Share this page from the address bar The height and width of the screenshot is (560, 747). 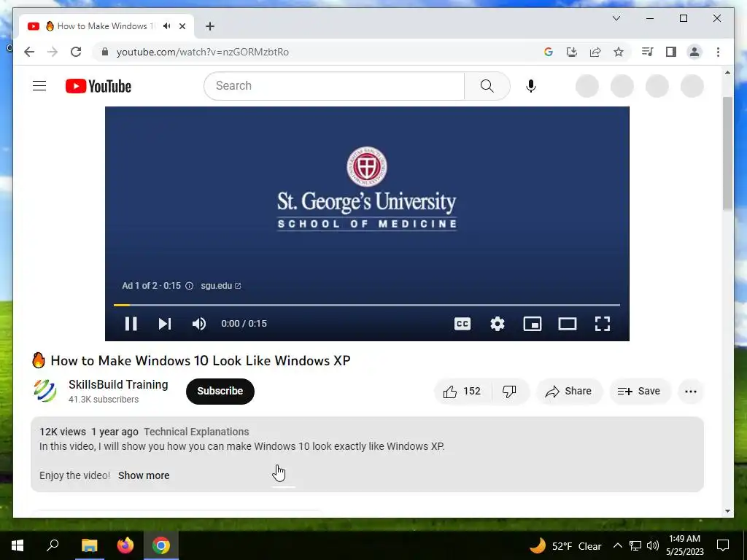pos(595,52)
